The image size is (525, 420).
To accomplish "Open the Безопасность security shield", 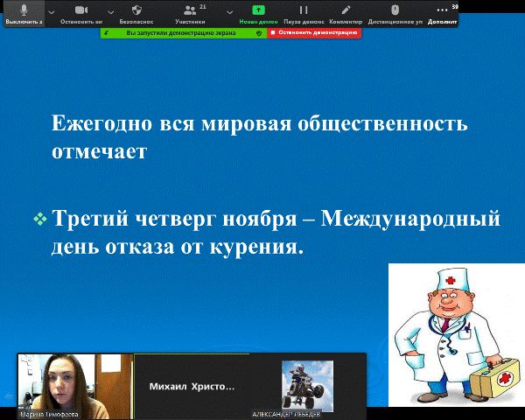I will 136,12.
